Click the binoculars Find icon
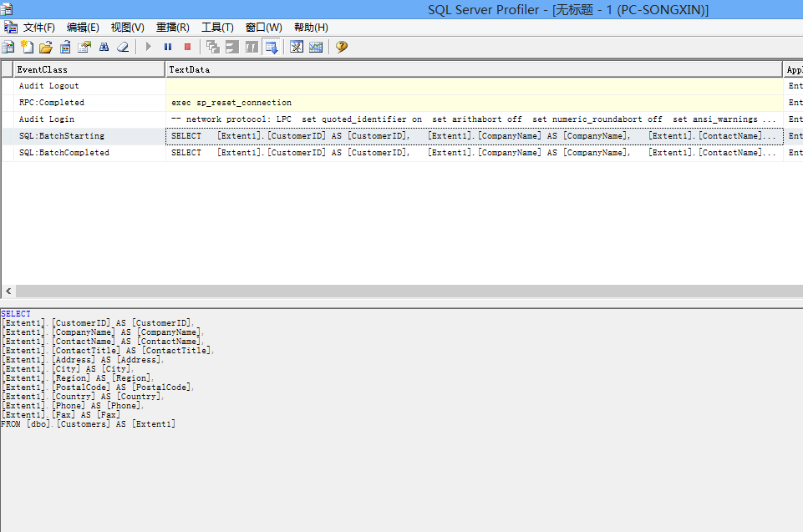 [104, 47]
